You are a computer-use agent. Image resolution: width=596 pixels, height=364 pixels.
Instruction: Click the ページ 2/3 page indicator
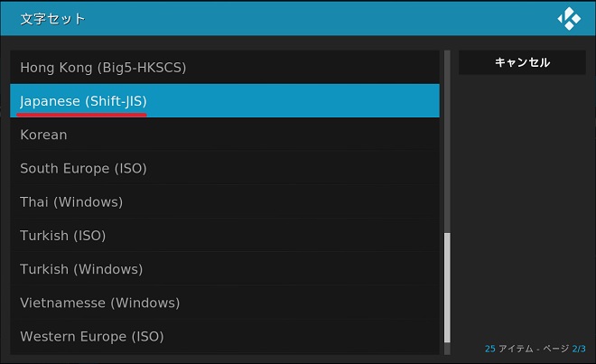coord(552,348)
